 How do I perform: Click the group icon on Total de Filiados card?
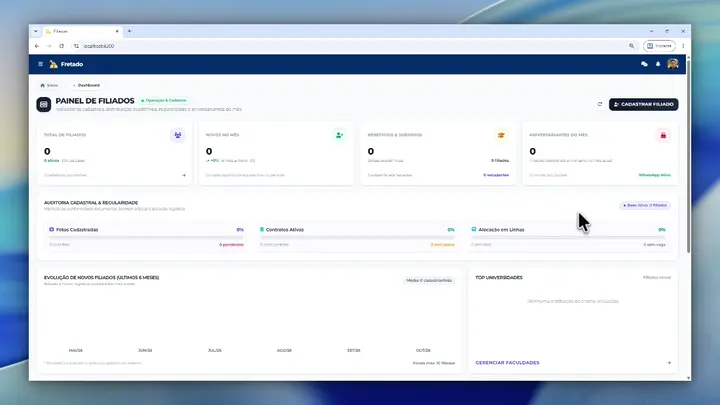point(178,135)
